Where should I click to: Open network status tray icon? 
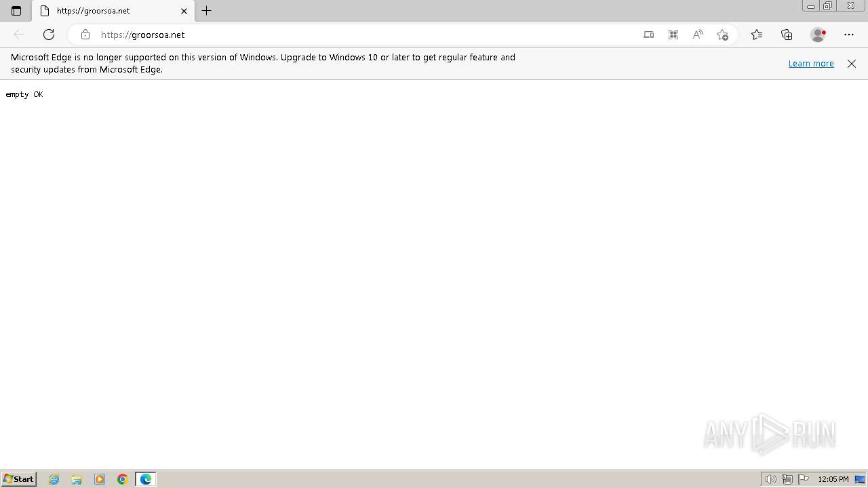coord(787,479)
